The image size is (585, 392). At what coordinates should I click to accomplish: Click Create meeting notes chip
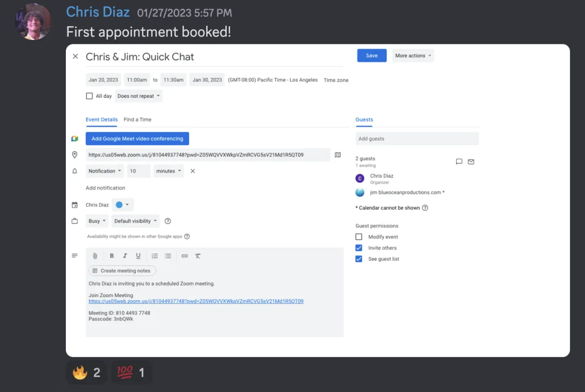tap(122, 271)
